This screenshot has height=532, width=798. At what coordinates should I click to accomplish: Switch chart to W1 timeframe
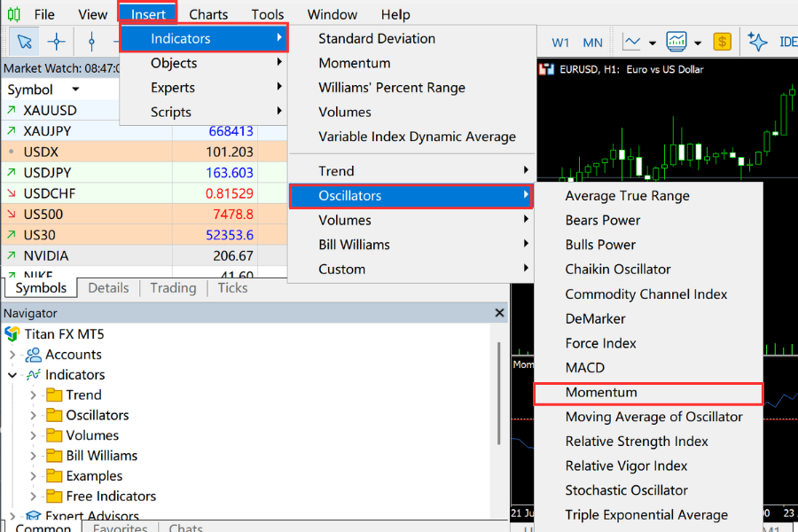pyautogui.click(x=559, y=43)
